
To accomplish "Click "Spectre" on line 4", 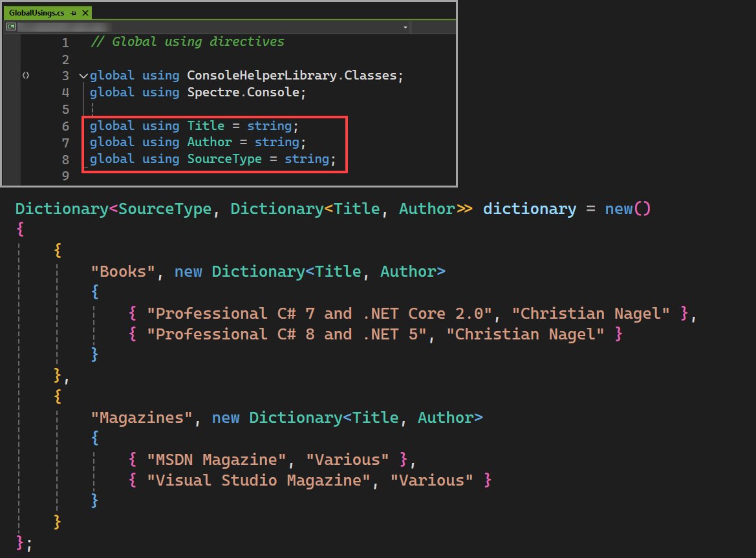I will [213, 92].
